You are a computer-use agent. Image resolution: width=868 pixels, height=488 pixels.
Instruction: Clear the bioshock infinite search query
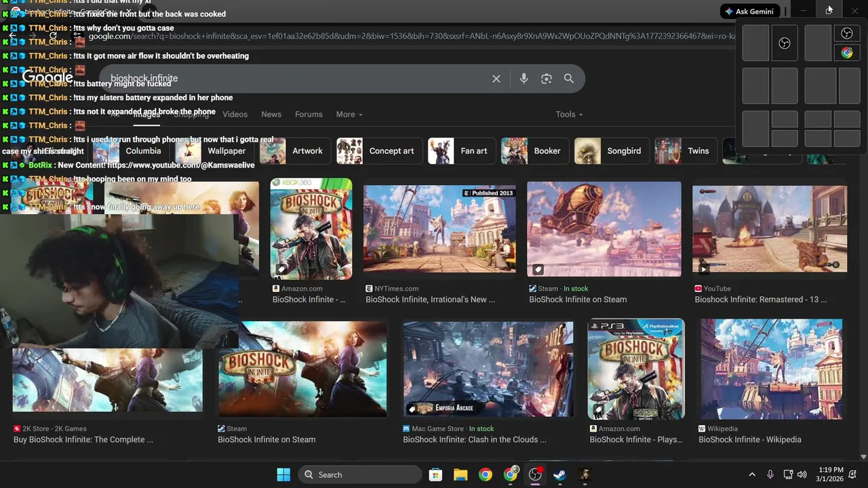pyautogui.click(x=496, y=79)
